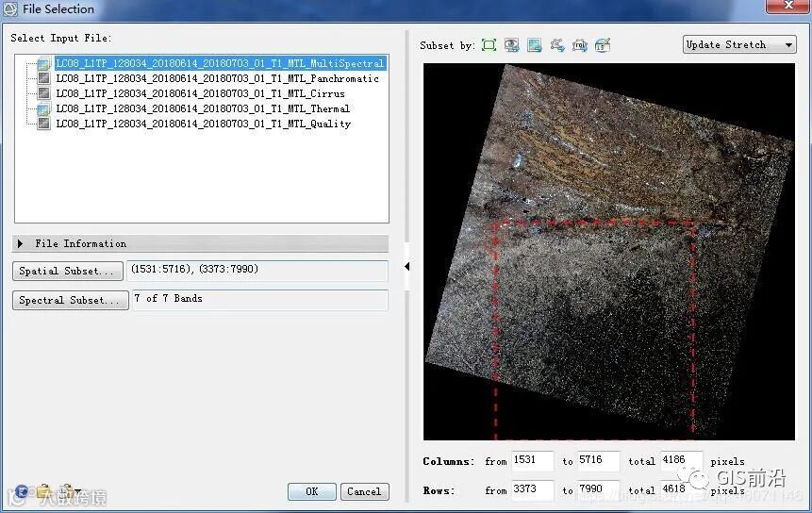Collapse the preview panel with the left arrow
Screen dimensions: 812x513
pos(407,267)
